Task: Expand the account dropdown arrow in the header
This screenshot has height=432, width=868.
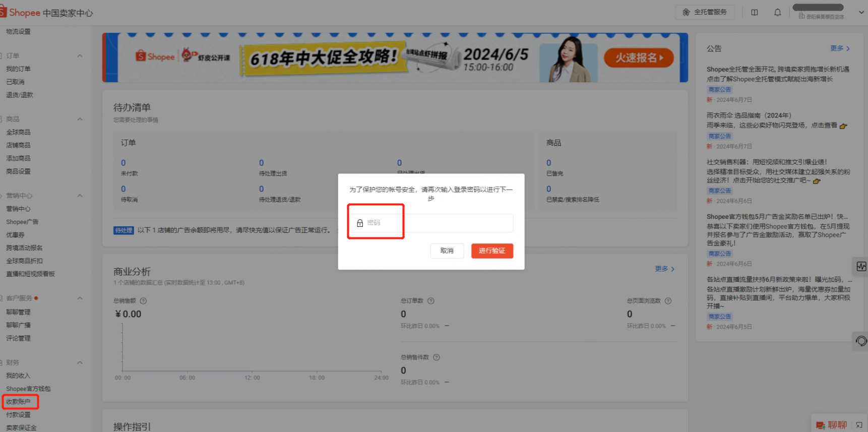Action: click(861, 12)
